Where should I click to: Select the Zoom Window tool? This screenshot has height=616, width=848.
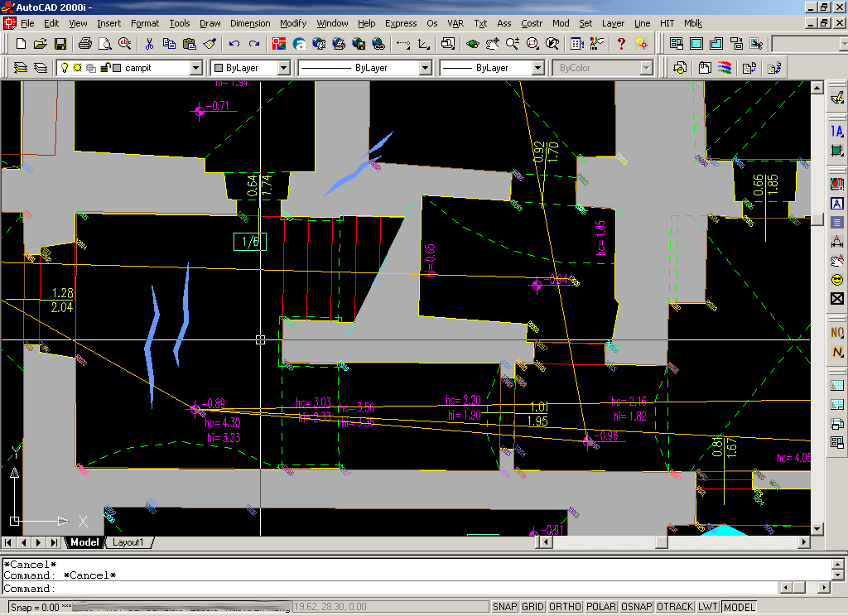(x=532, y=44)
